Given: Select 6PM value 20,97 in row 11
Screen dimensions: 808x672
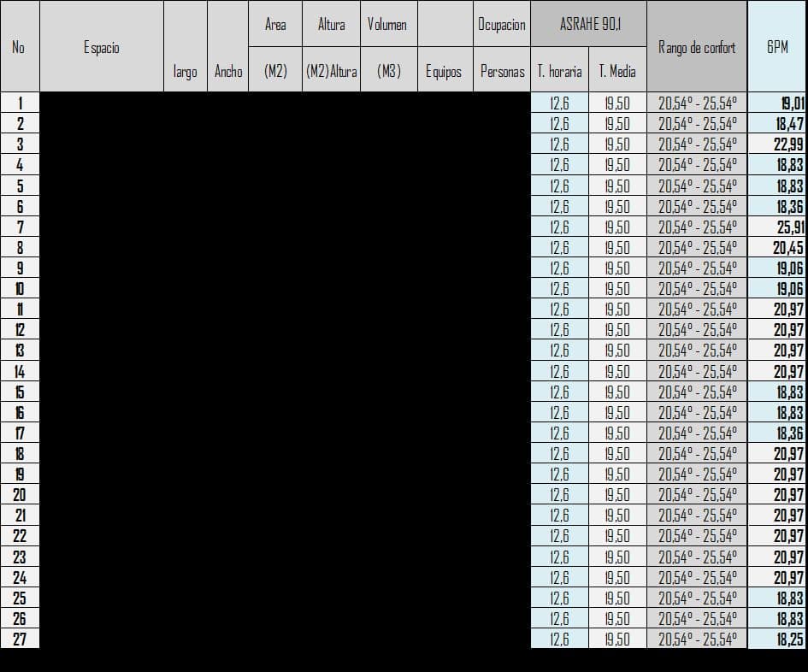Looking at the screenshot, I should tap(777, 309).
